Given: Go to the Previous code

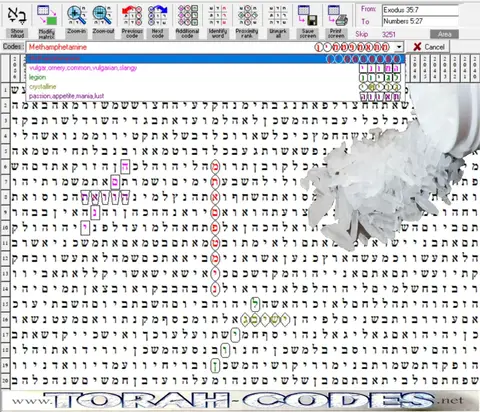Looking at the screenshot, I should coord(132,22).
